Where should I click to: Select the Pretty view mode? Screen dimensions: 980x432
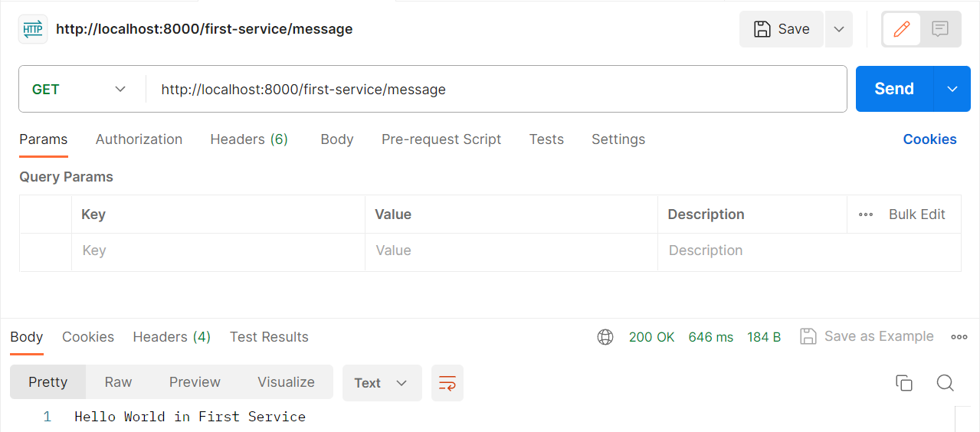click(x=48, y=382)
